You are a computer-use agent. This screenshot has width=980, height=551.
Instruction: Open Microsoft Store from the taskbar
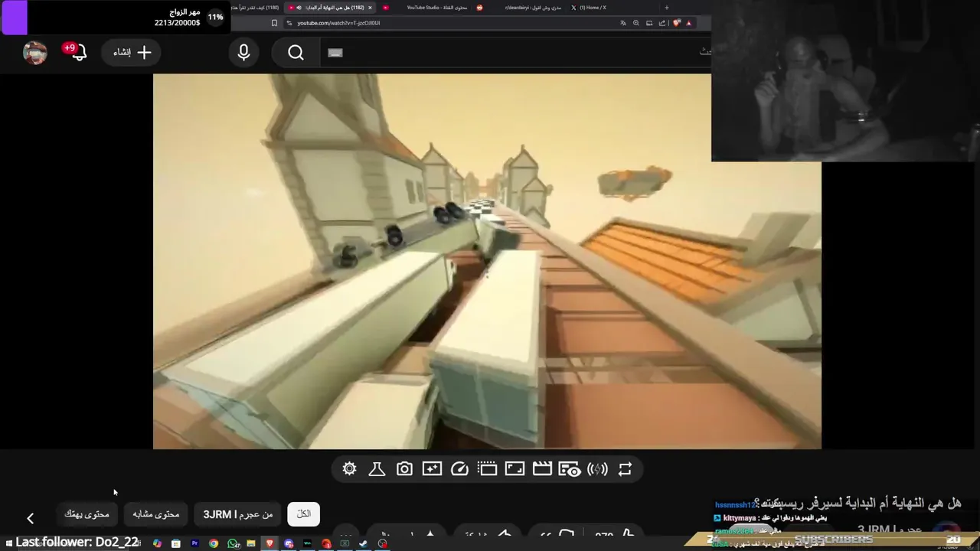point(176,543)
